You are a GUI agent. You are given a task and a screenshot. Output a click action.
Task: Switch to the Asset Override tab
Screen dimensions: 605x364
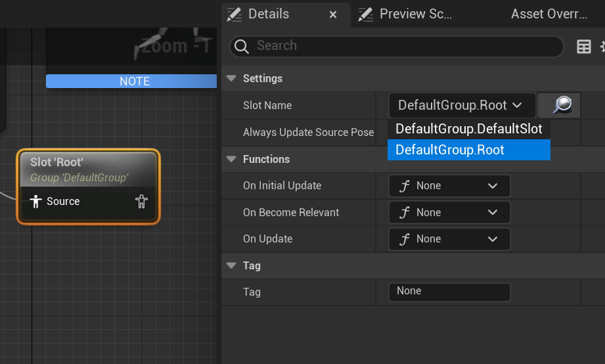549,14
